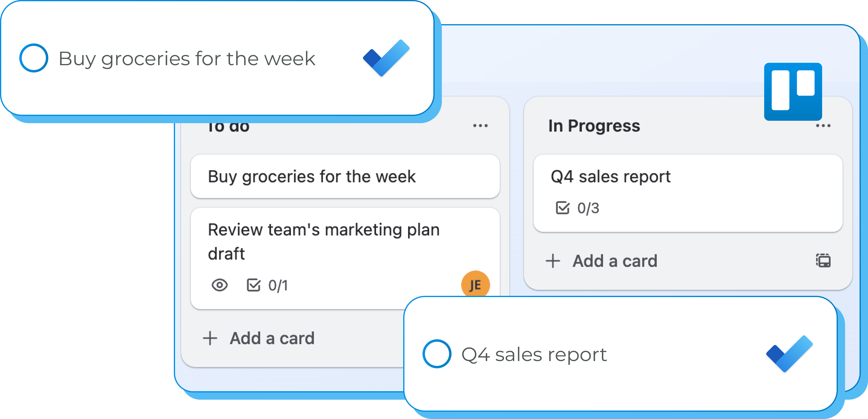Click the checklist 0/1 badge on the marketing plan card
This screenshot has width=868, height=419.
[x=267, y=285]
